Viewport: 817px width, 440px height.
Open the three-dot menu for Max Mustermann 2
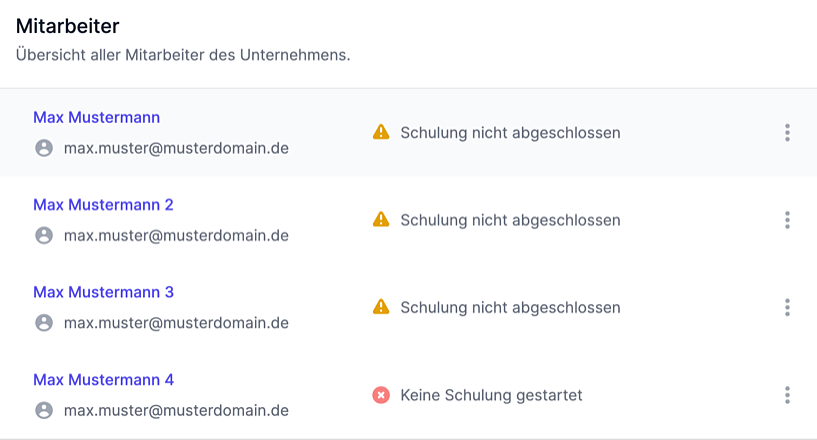(x=788, y=220)
